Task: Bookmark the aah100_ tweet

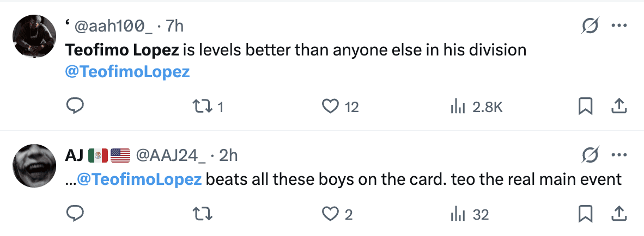Action: point(585,107)
